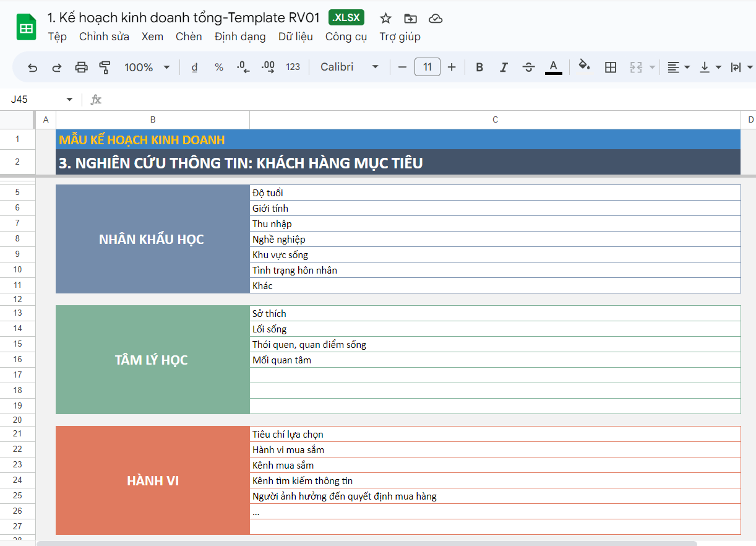Click the .XLSX file format badge

pos(346,17)
